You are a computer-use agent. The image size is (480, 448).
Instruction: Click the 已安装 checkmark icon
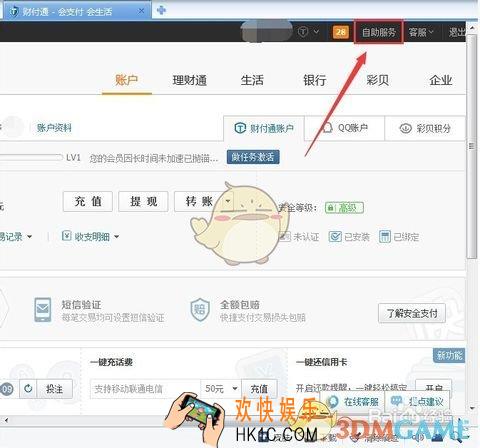point(335,237)
